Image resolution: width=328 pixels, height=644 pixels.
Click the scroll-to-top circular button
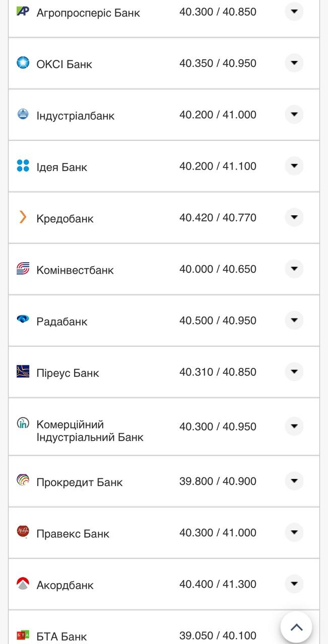(296, 626)
